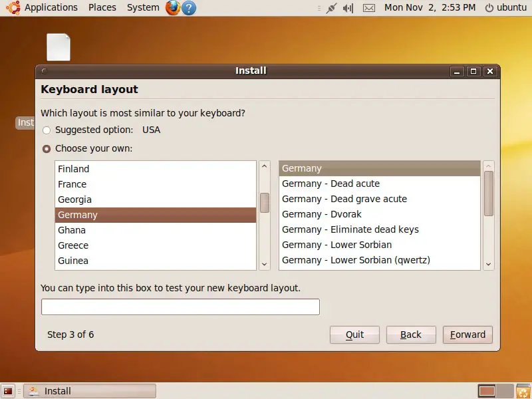This screenshot has width=532, height=399.
Task: Click the keyboard layout test text box
Action: 180,307
